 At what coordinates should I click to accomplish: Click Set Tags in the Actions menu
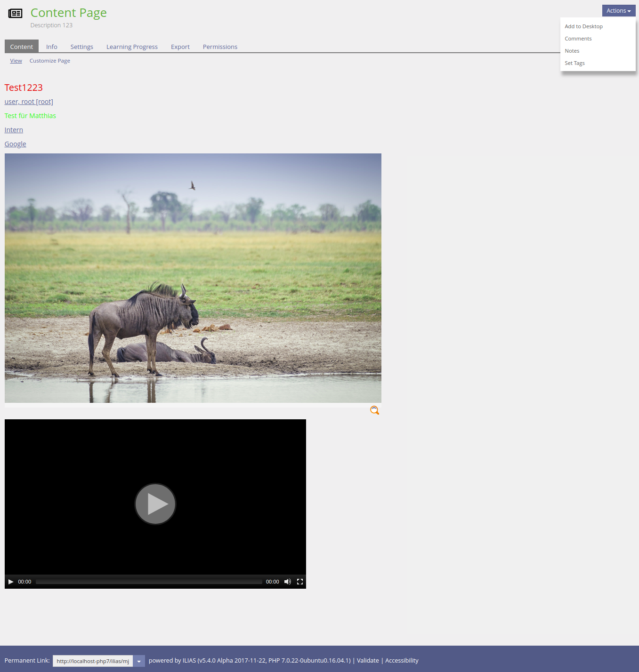coord(574,63)
